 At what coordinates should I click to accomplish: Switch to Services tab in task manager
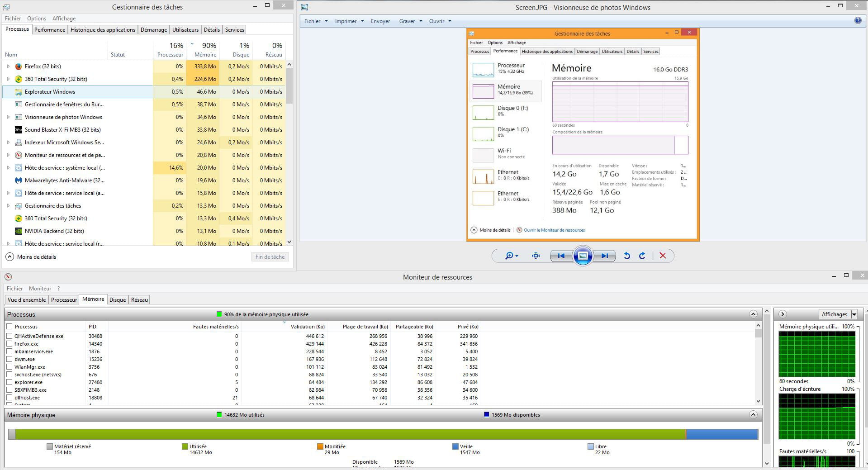pyautogui.click(x=235, y=30)
